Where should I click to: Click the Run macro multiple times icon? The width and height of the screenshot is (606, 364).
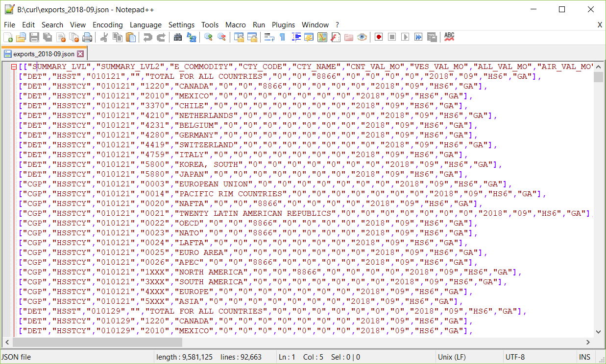(418, 37)
